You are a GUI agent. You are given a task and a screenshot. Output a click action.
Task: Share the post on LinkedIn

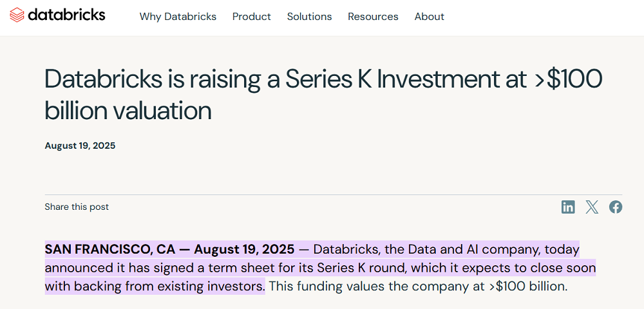click(568, 207)
